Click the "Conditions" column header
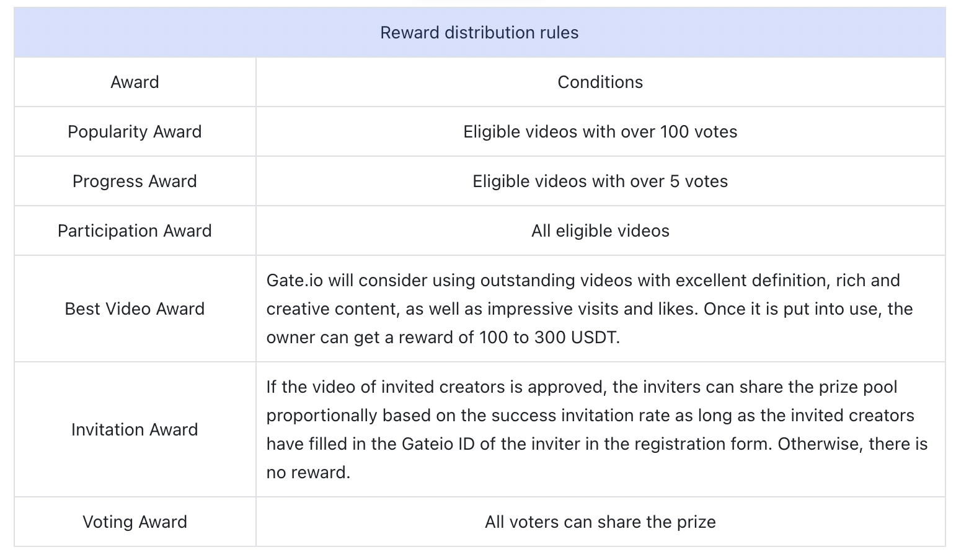This screenshot has width=956, height=560. 600,82
